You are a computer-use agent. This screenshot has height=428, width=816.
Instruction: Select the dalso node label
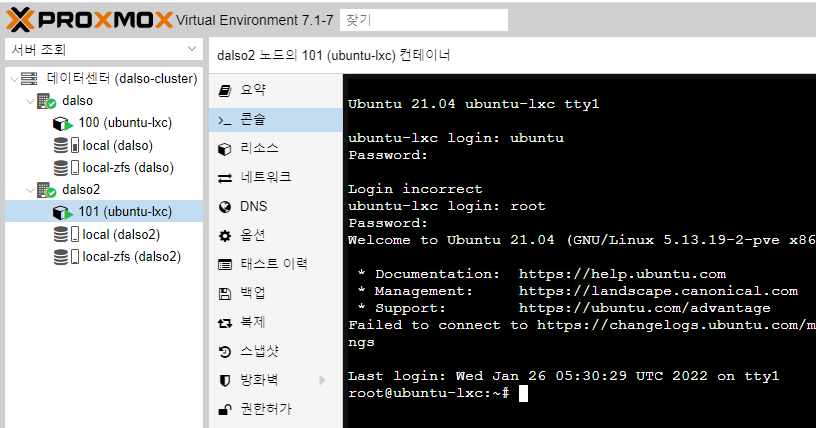pos(78,100)
